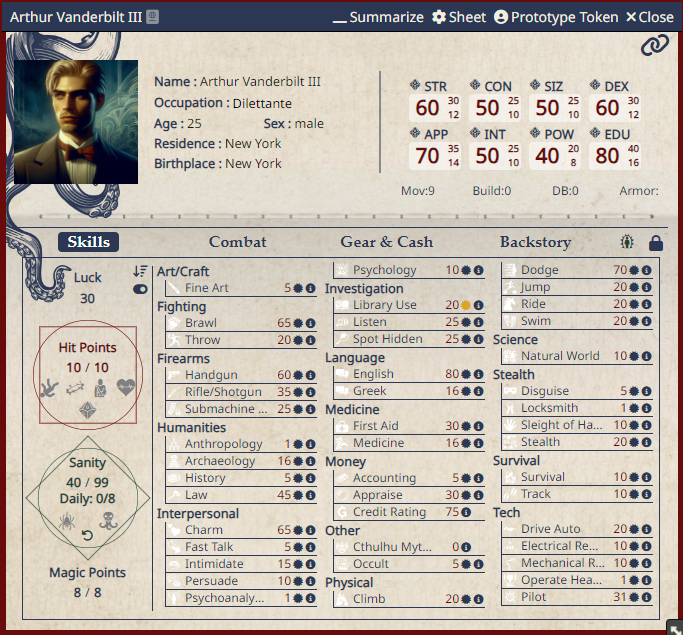Click the Appraise skill name
Screen dimensions: 683x635
[x=378, y=495]
